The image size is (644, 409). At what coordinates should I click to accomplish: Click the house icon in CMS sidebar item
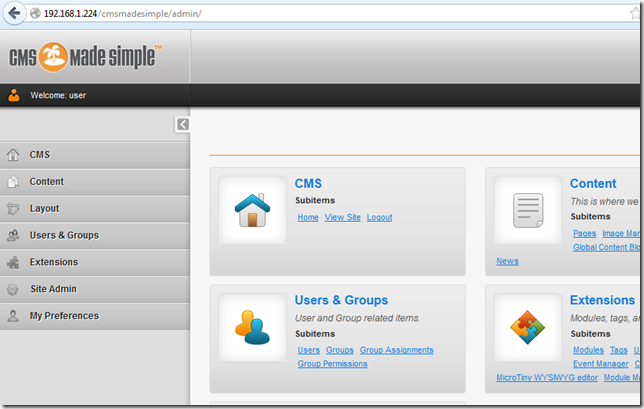pos(13,155)
